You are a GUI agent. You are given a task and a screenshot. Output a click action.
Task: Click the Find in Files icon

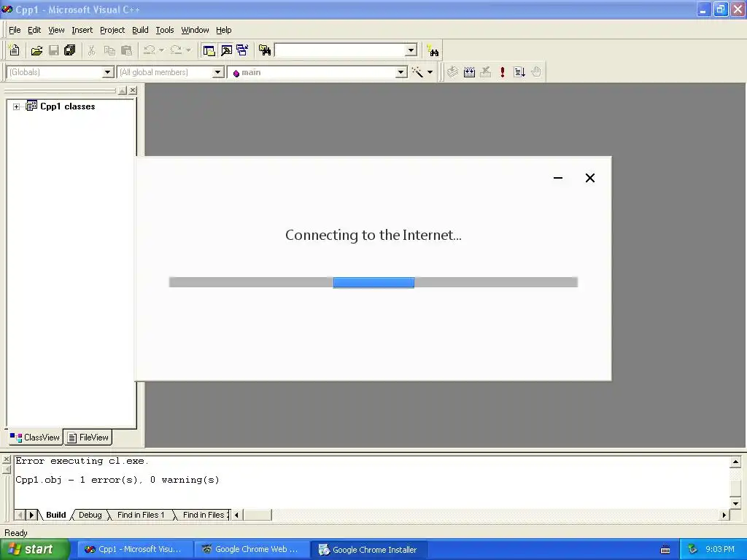click(264, 50)
